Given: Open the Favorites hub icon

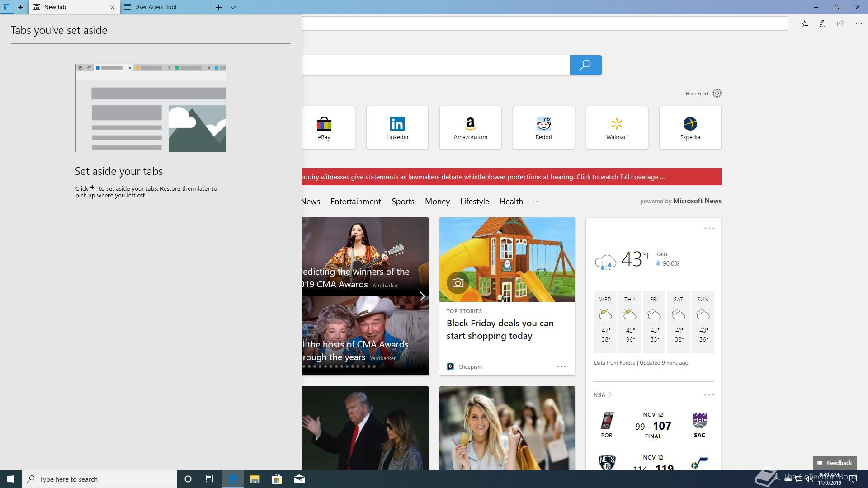Looking at the screenshot, I should [805, 23].
